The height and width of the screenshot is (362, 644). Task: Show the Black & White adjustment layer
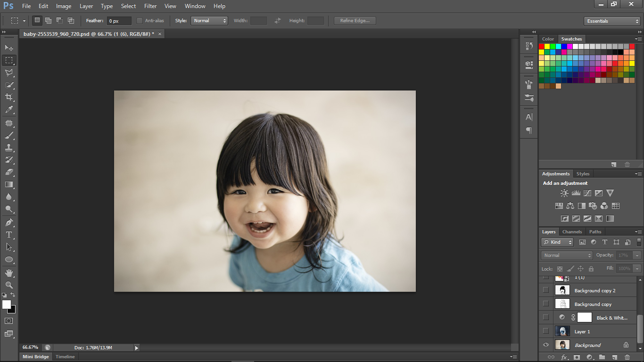[x=546, y=317]
